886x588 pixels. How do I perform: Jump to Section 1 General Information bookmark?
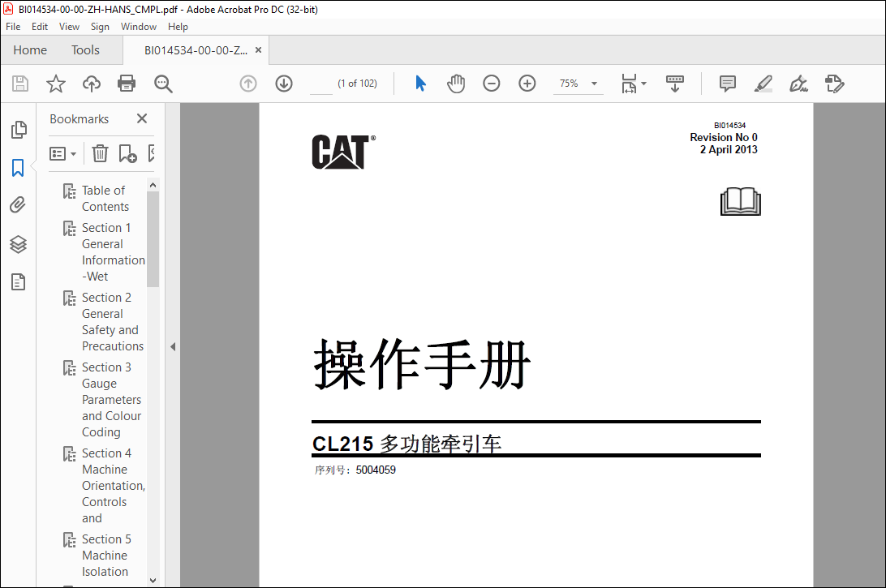pos(113,252)
